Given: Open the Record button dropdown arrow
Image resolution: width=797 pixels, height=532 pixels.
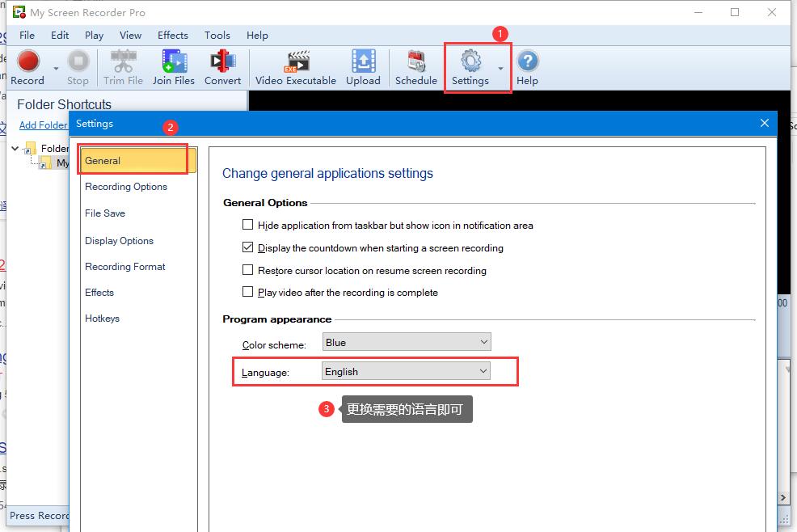Looking at the screenshot, I should [x=56, y=68].
